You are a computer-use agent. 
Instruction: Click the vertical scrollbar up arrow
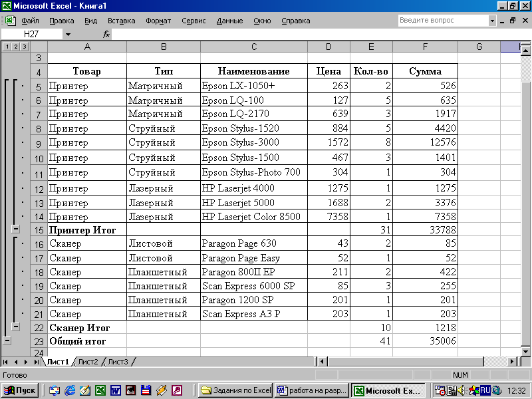(525, 51)
